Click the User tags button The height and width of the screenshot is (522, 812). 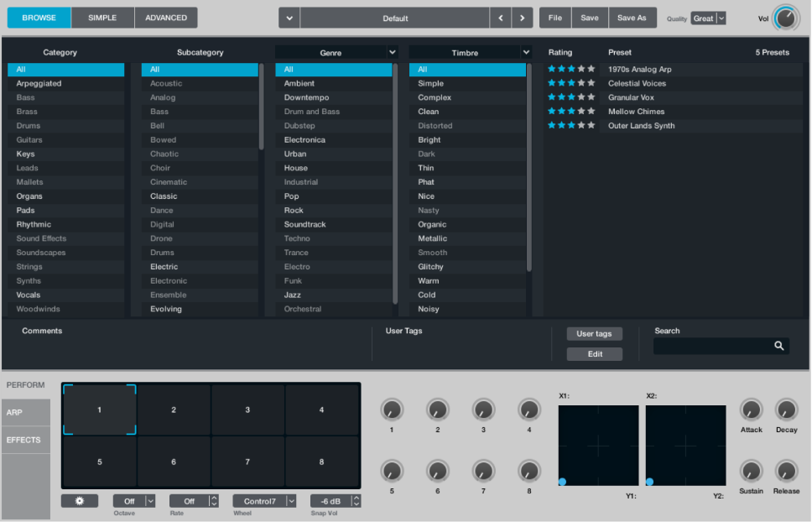594,333
